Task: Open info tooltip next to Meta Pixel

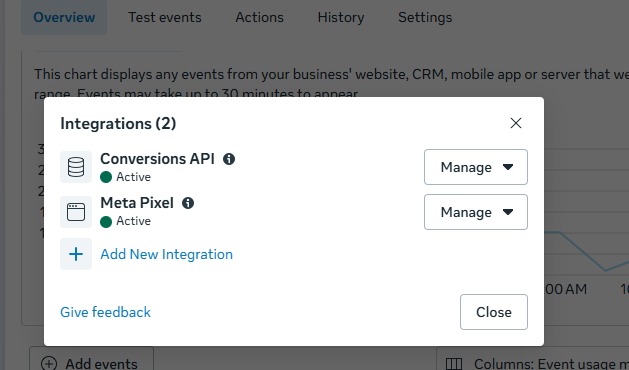Action: point(188,203)
